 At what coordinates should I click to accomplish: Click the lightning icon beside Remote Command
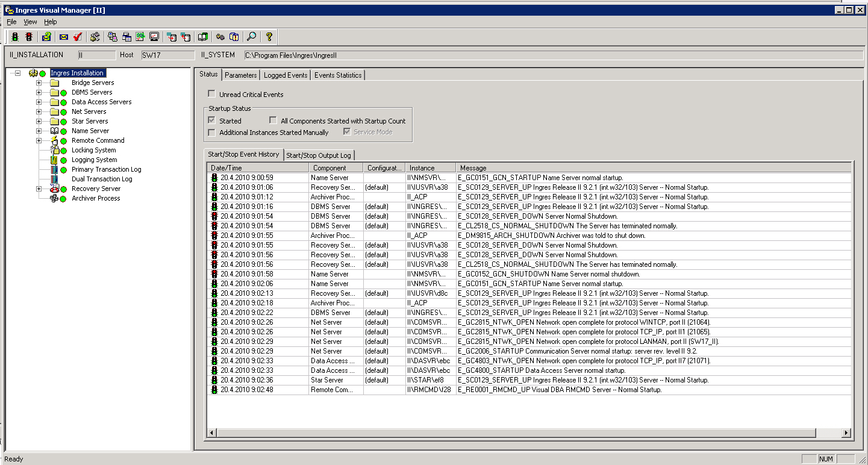(x=54, y=140)
